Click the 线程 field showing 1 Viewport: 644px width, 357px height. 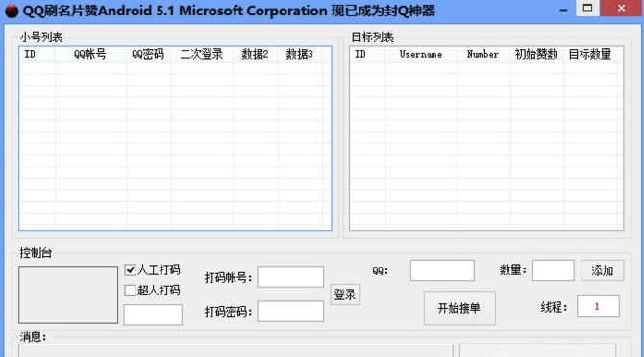(598, 306)
